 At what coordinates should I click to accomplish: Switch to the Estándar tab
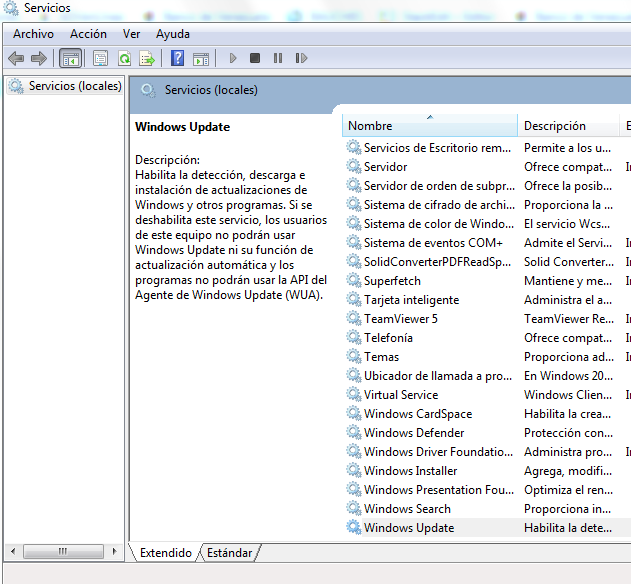pyautogui.click(x=229, y=553)
